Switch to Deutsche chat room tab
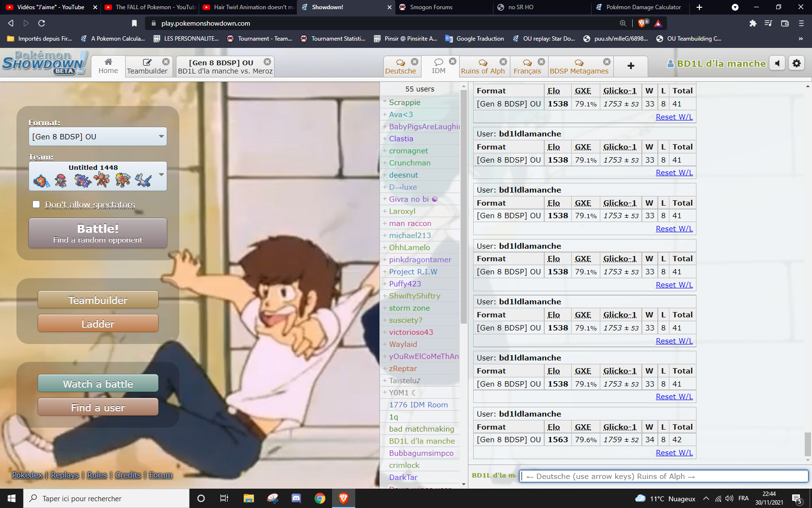 [401, 66]
